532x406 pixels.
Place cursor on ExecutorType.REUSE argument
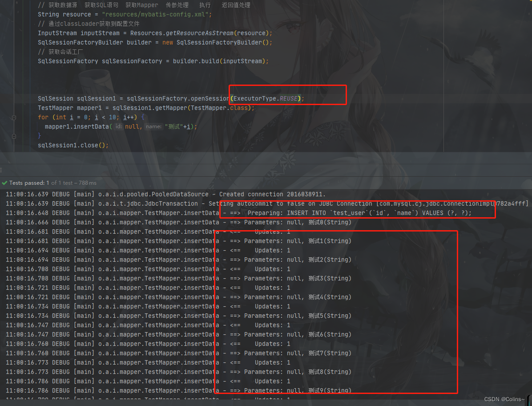point(265,98)
